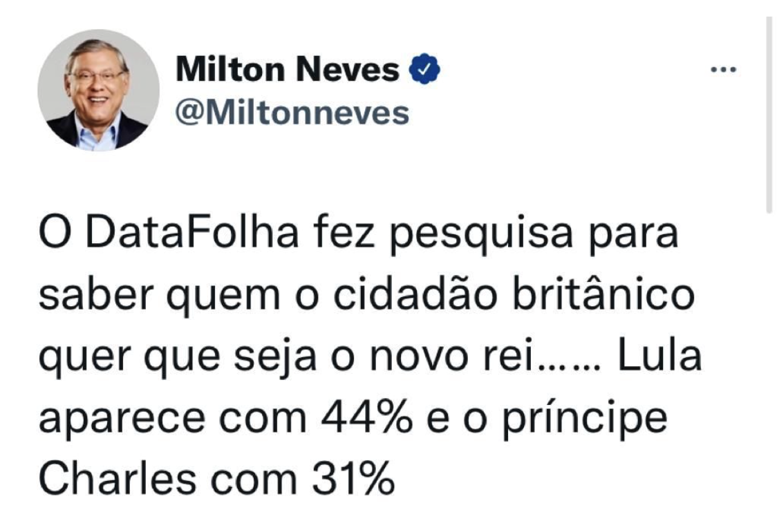Click the word cidadão in the tweet
777x532 pixels.
[415, 294]
